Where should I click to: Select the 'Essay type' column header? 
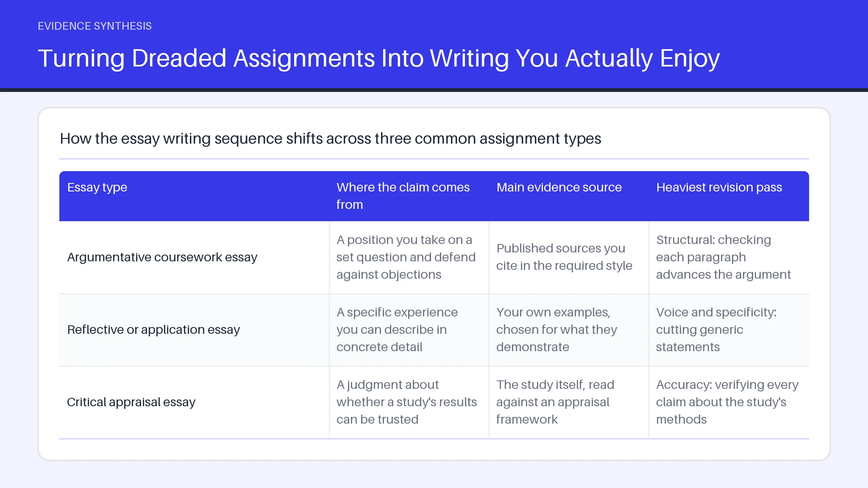click(194, 196)
